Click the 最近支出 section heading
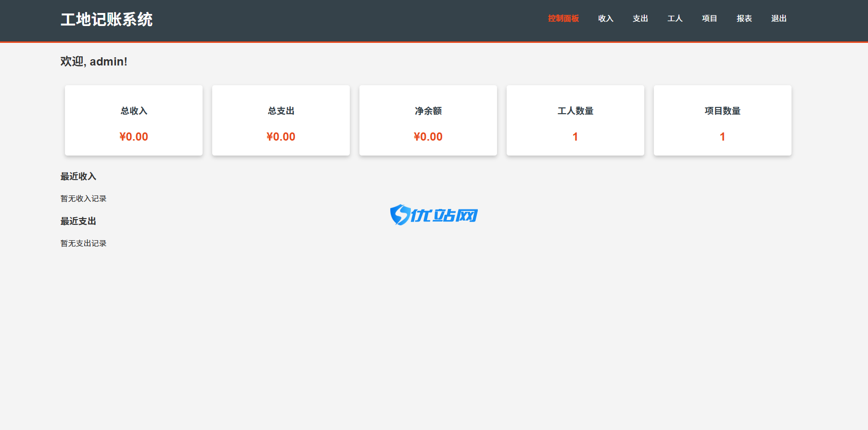Viewport: 868px width, 430px height. [x=78, y=221]
